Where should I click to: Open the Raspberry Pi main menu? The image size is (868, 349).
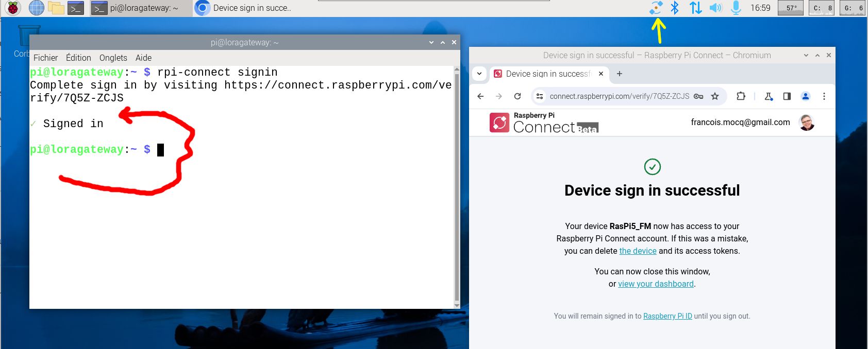point(12,8)
